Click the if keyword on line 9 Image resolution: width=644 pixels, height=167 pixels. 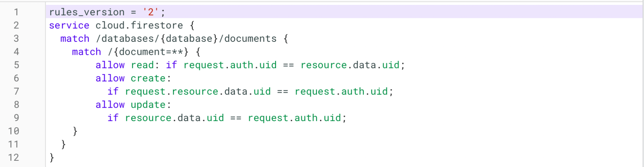(x=113, y=118)
